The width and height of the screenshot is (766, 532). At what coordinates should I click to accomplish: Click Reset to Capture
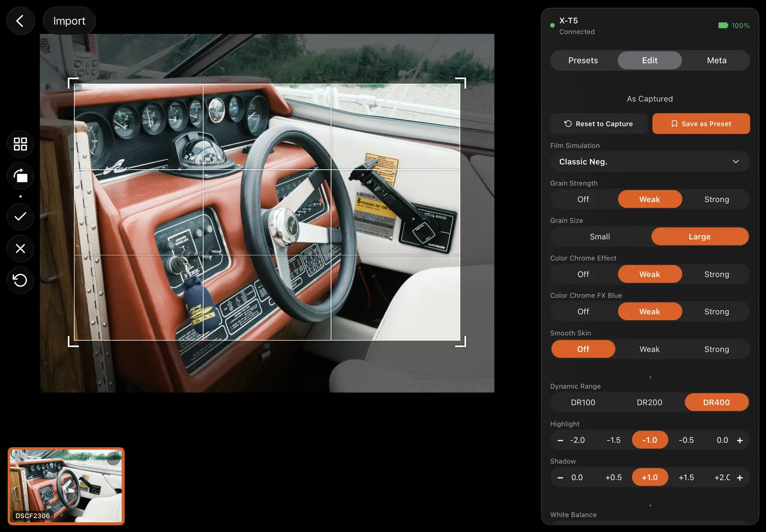(x=599, y=124)
